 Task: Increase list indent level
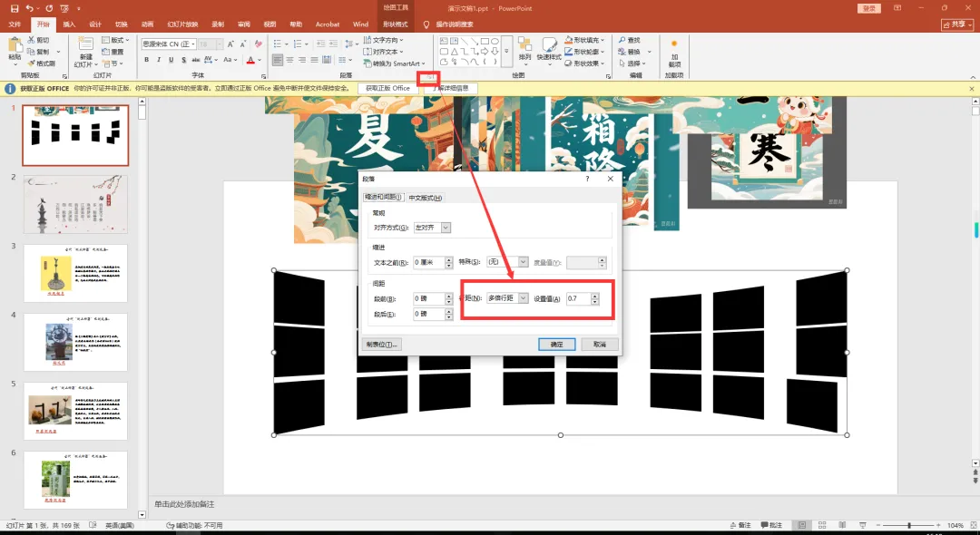click(x=333, y=44)
